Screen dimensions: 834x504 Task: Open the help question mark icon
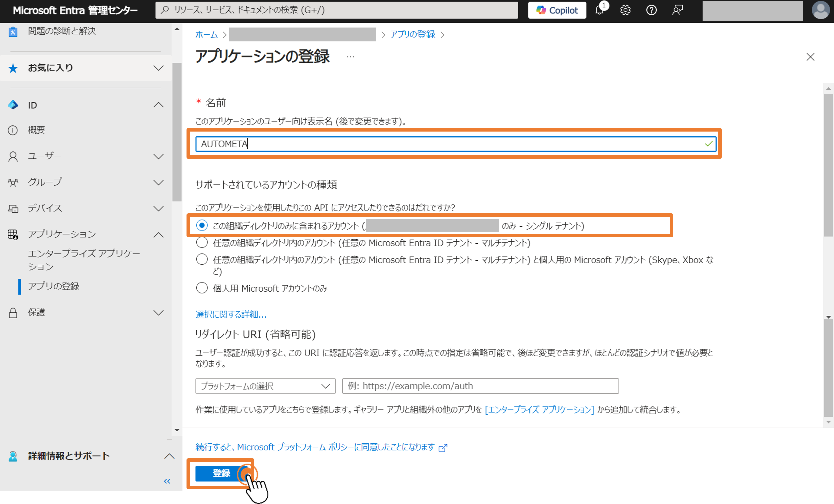[x=651, y=10]
